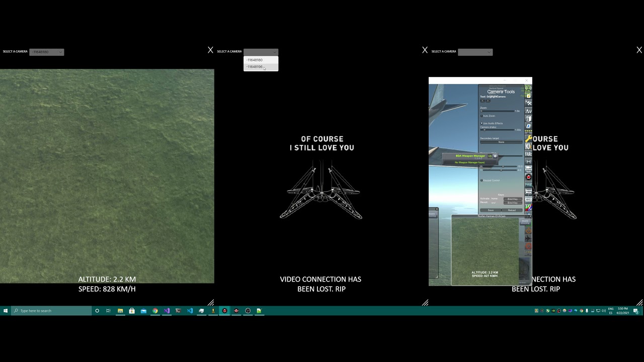Open Mail app from taskbar

(143, 311)
